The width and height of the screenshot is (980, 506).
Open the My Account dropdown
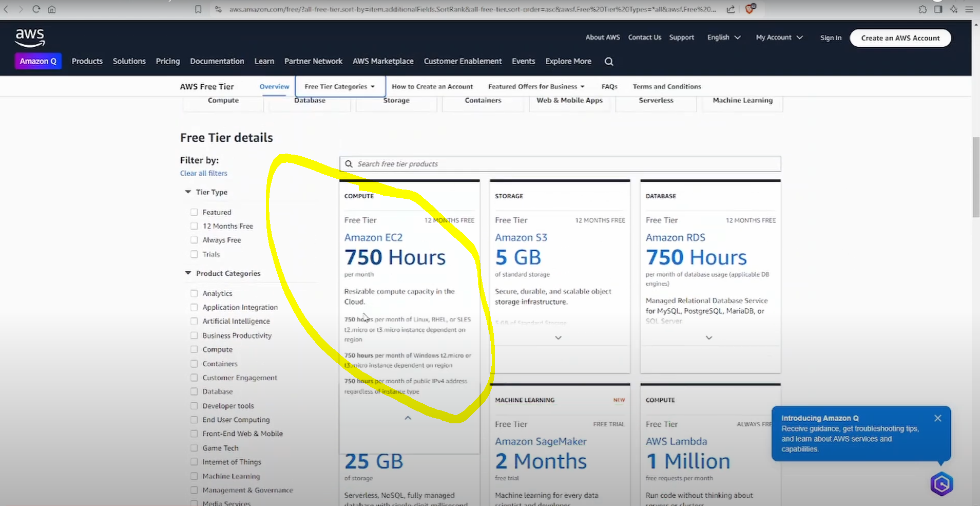click(779, 38)
